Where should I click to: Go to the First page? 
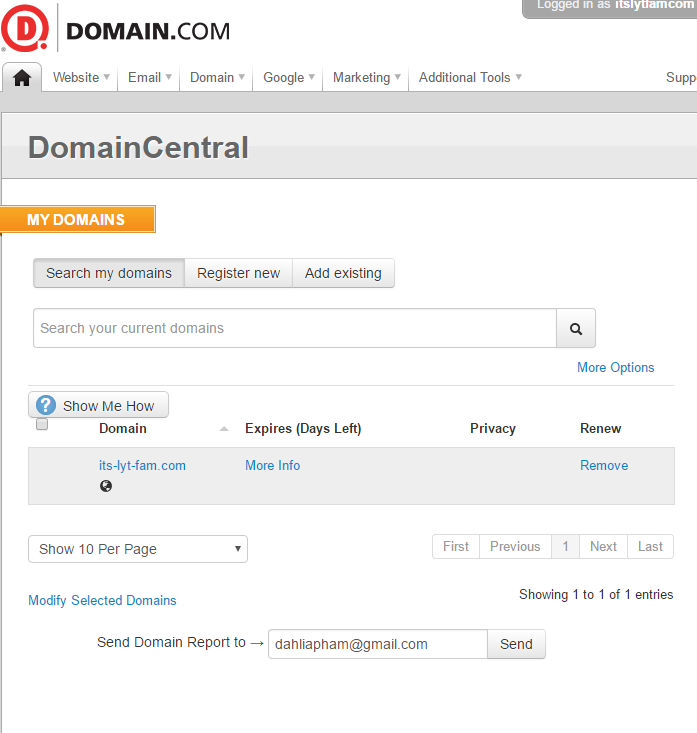pos(456,546)
